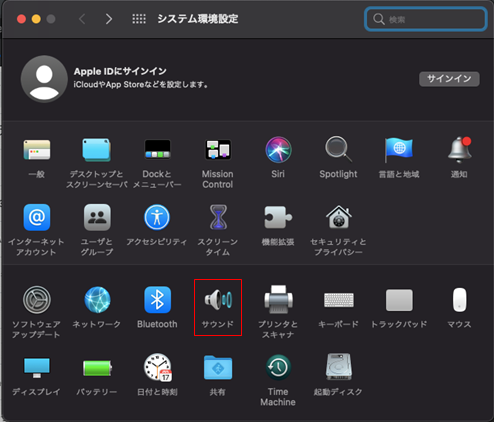Open マウス preferences
Screen dimensions: 494x422
tap(459, 300)
